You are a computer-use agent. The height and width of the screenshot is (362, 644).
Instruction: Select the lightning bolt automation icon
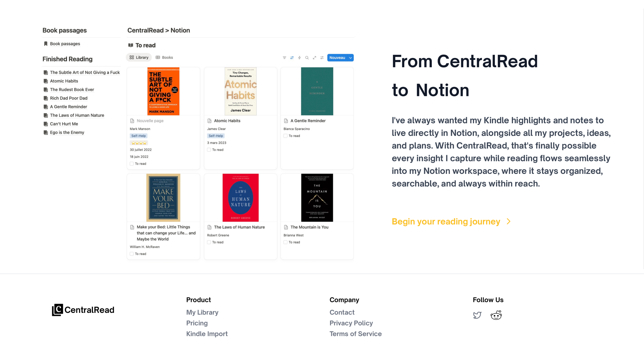click(299, 57)
